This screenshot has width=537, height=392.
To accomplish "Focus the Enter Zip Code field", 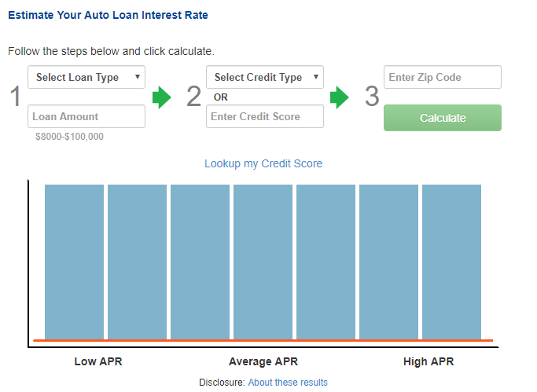I will pyautogui.click(x=443, y=77).
